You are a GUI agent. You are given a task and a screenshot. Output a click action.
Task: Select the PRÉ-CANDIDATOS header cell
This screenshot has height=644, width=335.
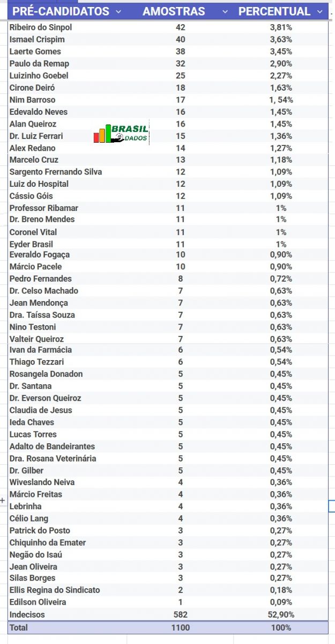[61, 11]
